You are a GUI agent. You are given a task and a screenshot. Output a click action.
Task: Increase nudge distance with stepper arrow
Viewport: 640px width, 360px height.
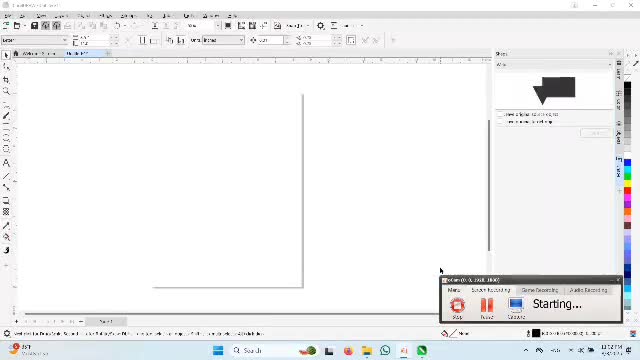[x=287, y=38]
